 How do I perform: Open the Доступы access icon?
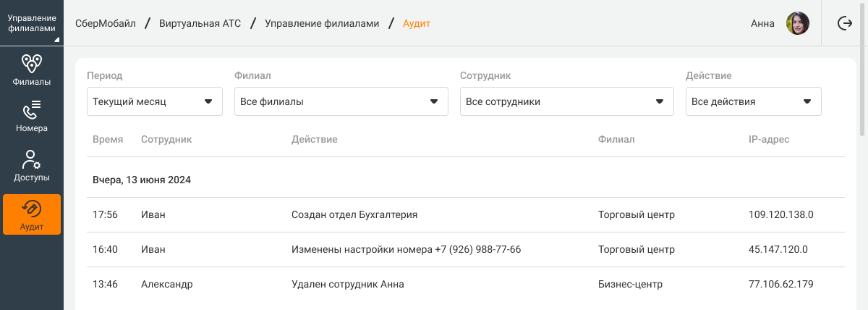[32, 159]
